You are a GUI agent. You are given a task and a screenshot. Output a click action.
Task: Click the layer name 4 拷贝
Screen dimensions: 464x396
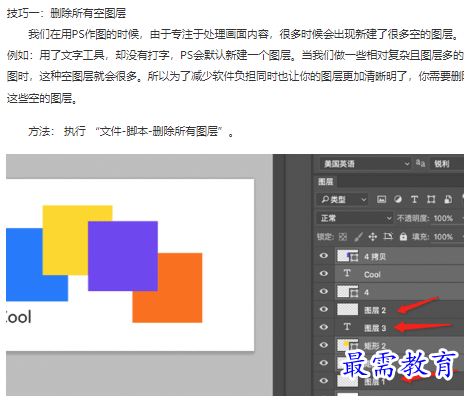click(375, 257)
